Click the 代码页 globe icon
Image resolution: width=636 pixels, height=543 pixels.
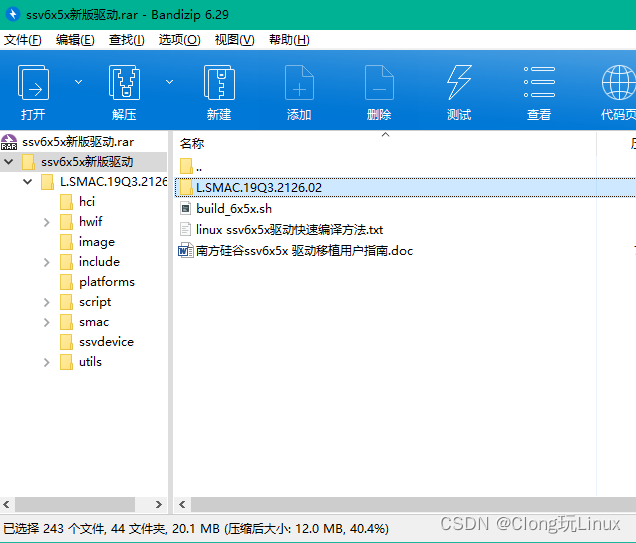click(619, 82)
